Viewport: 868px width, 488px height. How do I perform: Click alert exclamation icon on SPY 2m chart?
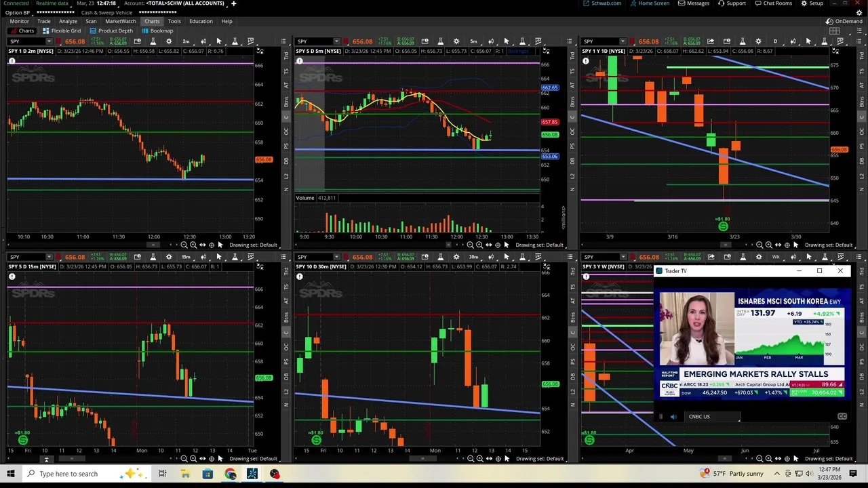(x=12, y=62)
